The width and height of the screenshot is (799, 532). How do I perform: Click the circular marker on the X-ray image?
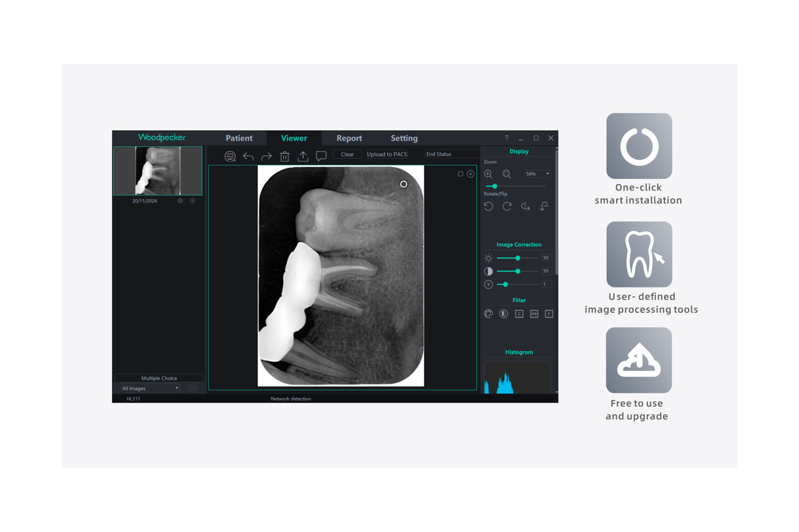tap(403, 184)
